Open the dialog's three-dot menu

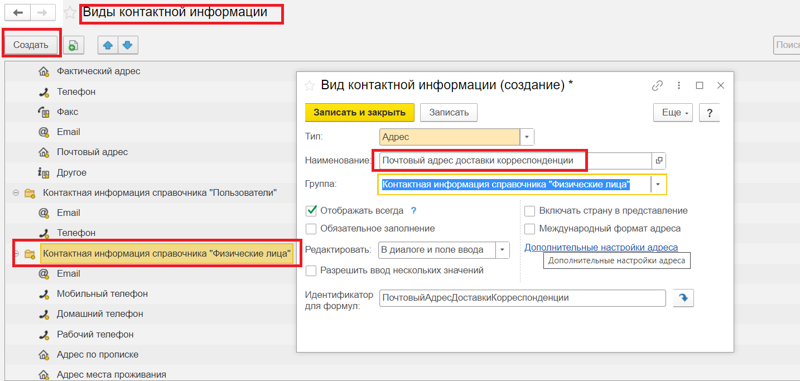click(x=679, y=86)
